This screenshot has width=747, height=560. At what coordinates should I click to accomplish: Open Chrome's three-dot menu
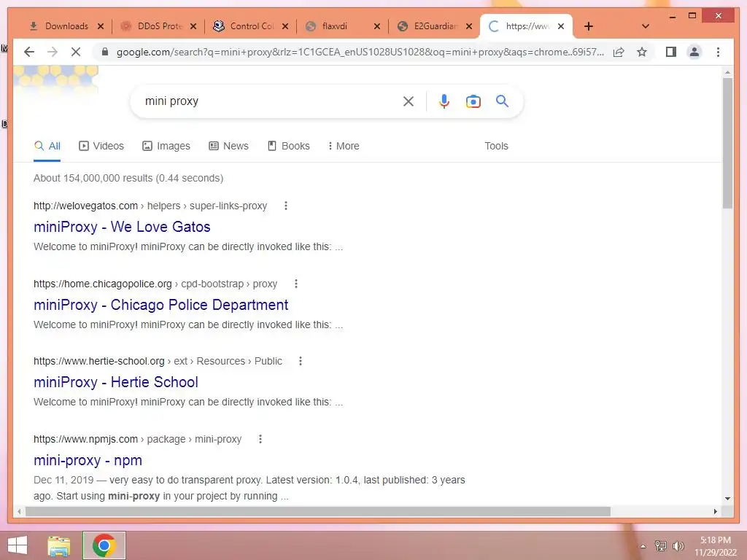pyautogui.click(x=718, y=52)
